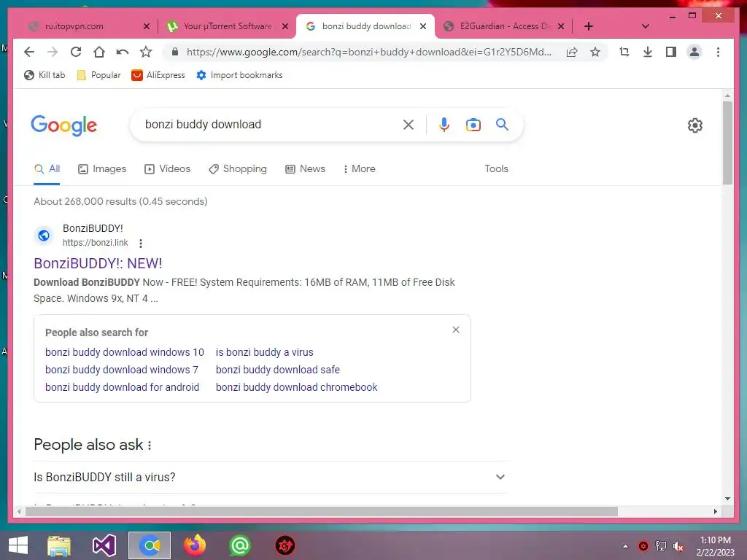Screen dimensions: 747x560
Task: Click the vertical scrollbar thumb
Action: click(x=727, y=142)
